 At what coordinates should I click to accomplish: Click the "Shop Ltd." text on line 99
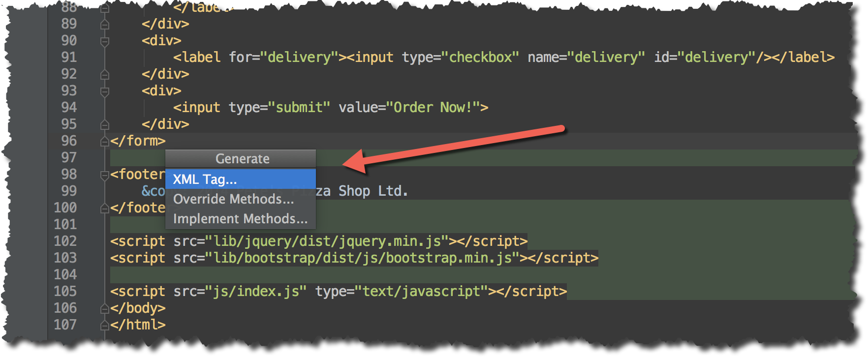(x=373, y=191)
